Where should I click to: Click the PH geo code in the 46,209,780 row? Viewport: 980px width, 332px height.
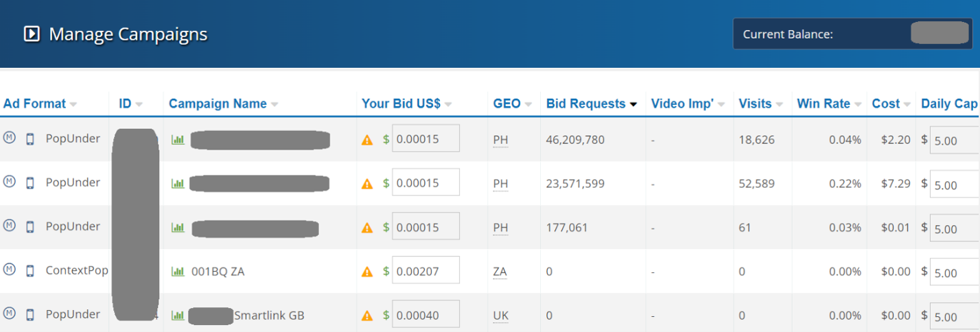coord(500,140)
